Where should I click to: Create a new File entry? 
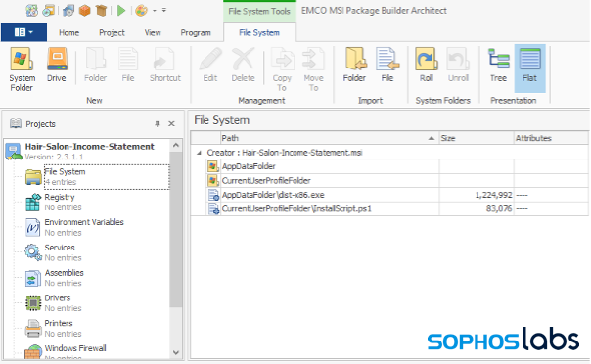(x=128, y=66)
